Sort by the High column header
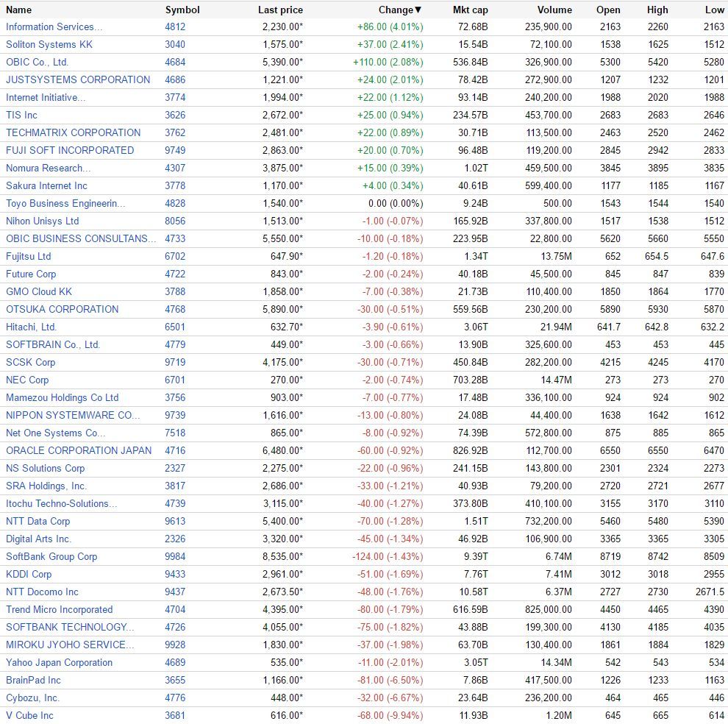This screenshot has width=728, height=724. tap(657, 10)
